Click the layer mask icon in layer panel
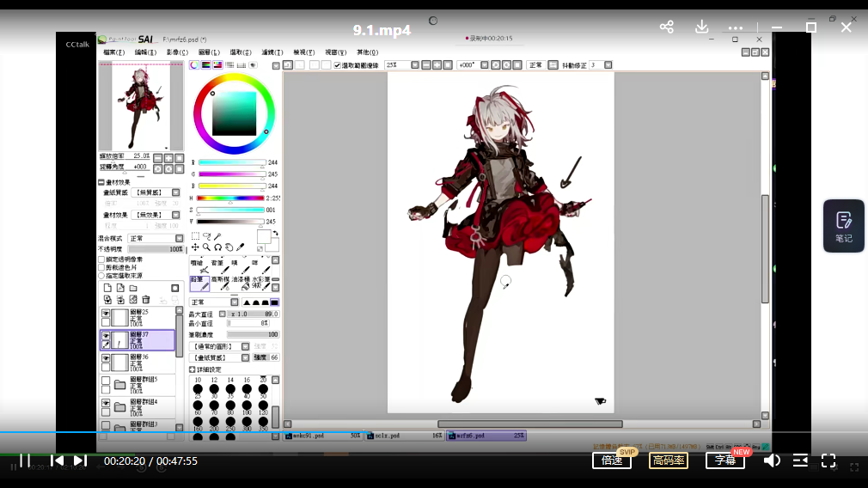The height and width of the screenshot is (488, 868). click(x=175, y=289)
